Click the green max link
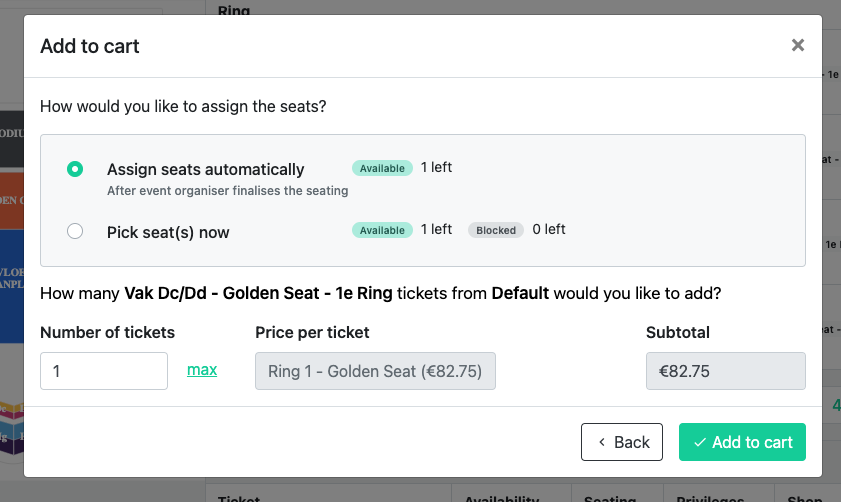Image resolution: width=841 pixels, height=502 pixels. click(202, 370)
